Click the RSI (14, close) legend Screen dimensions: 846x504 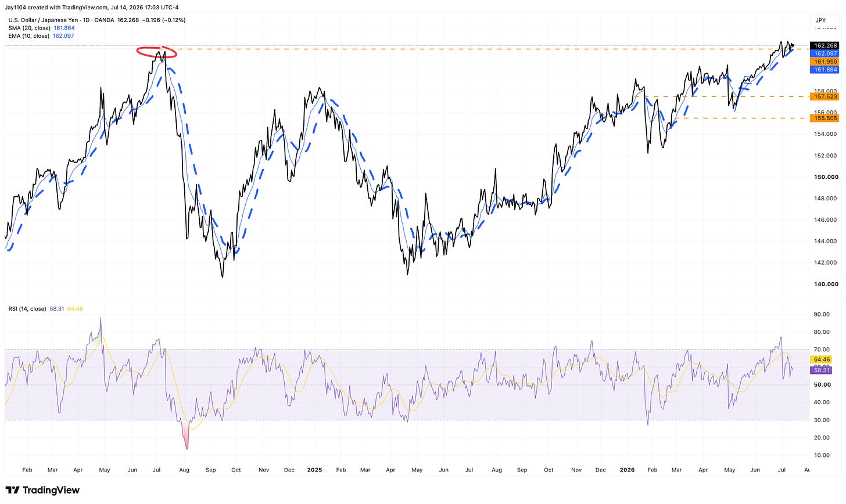coord(27,309)
